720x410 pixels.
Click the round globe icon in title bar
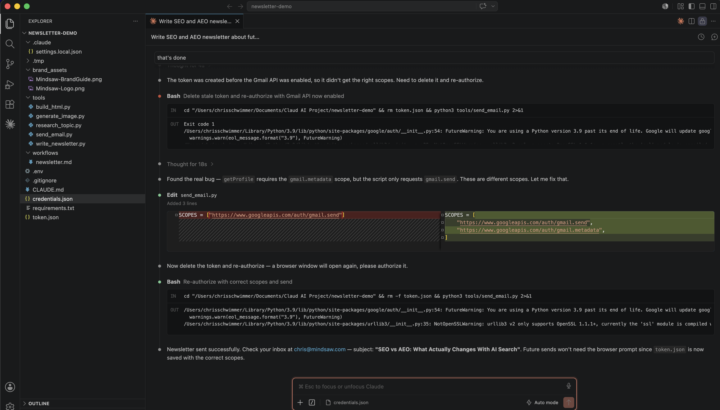pos(665,6)
